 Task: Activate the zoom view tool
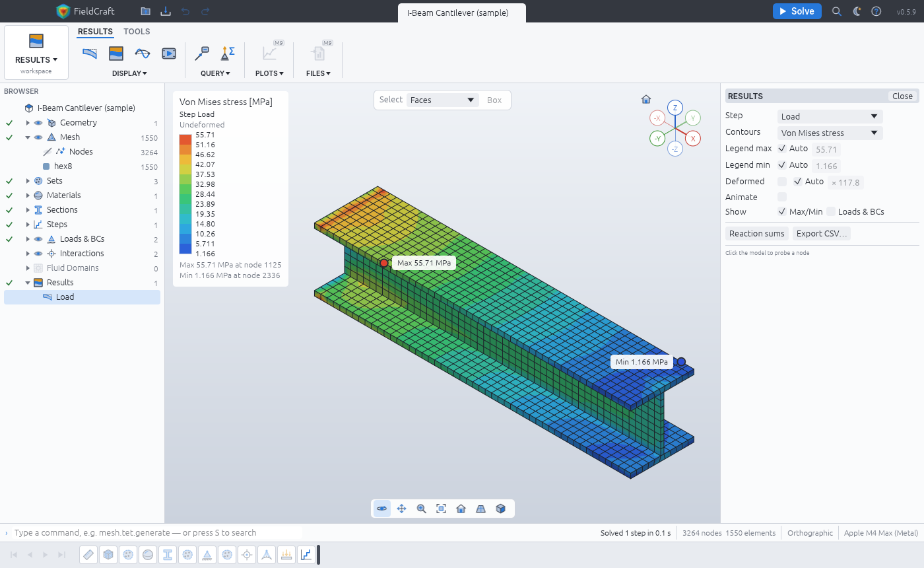click(422, 509)
